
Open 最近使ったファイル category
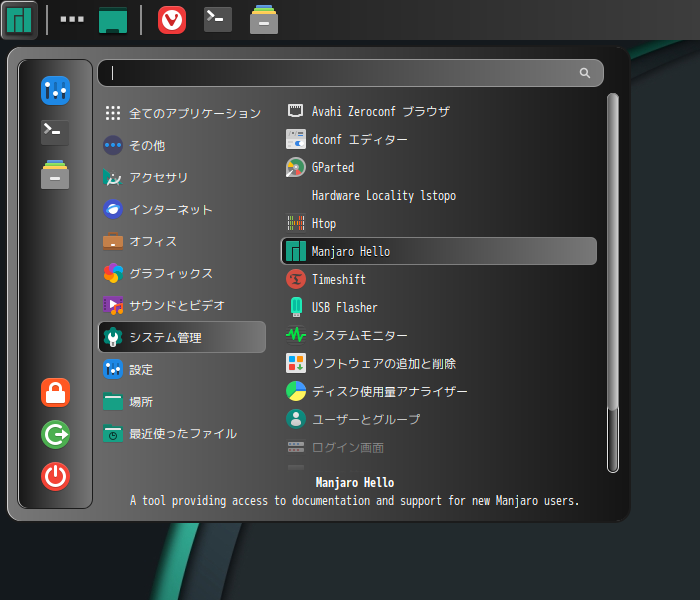click(182, 434)
